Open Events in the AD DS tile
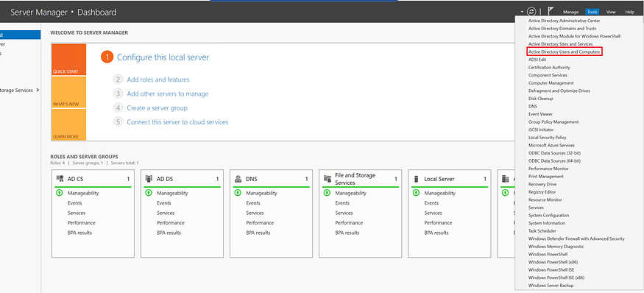Viewport: 644px width, 293px height. (x=164, y=203)
